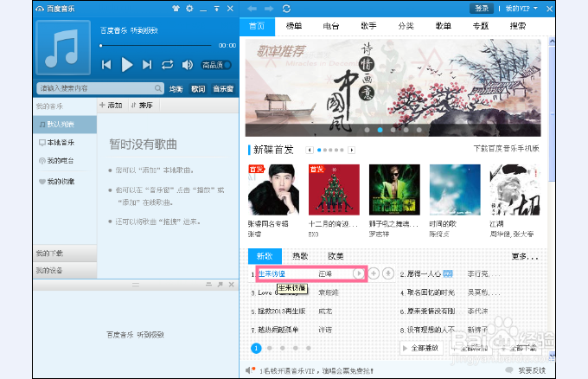The width and height of the screenshot is (588, 379).
Task: Open the 更多... link in the song list
Action: (525, 257)
